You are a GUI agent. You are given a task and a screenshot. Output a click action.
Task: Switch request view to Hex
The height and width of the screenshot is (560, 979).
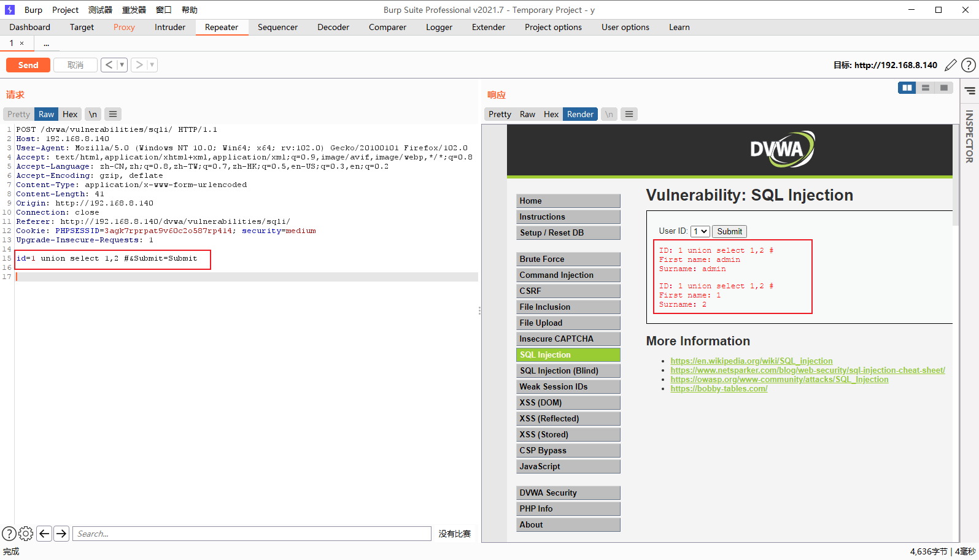pyautogui.click(x=70, y=114)
